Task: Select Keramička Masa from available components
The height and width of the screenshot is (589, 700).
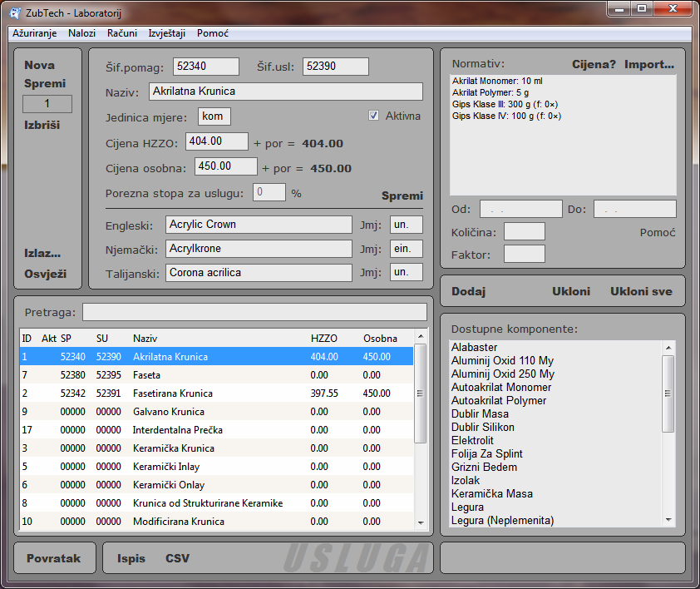Action: pos(491,494)
